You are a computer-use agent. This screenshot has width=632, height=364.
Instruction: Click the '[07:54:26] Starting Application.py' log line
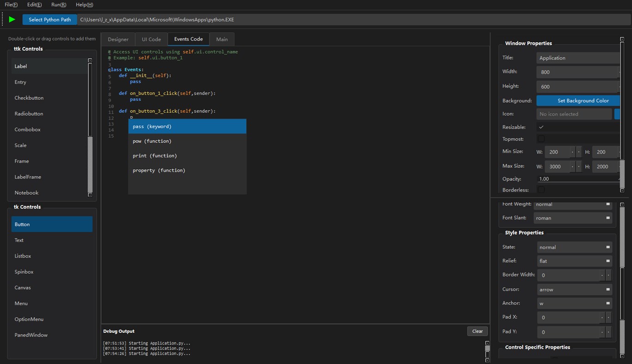pyautogui.click(x=147, y=353)
